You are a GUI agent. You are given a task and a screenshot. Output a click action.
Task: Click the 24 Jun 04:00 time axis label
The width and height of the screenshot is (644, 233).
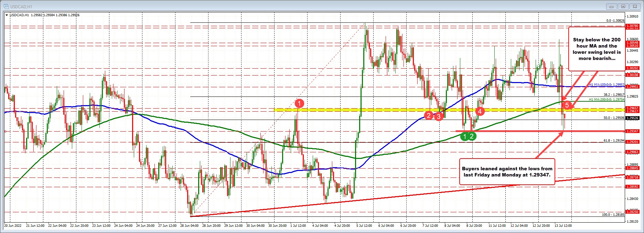(124, 226)
